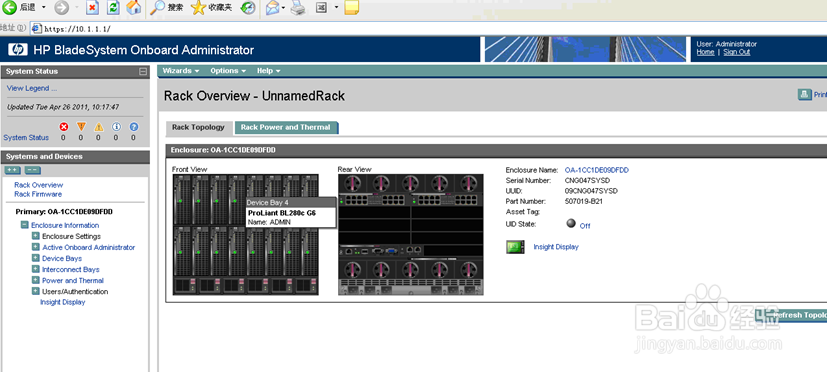Open the Rack Firmware link
The width and height of the screenshot is (828, 372).
click(x=38, y=194)
